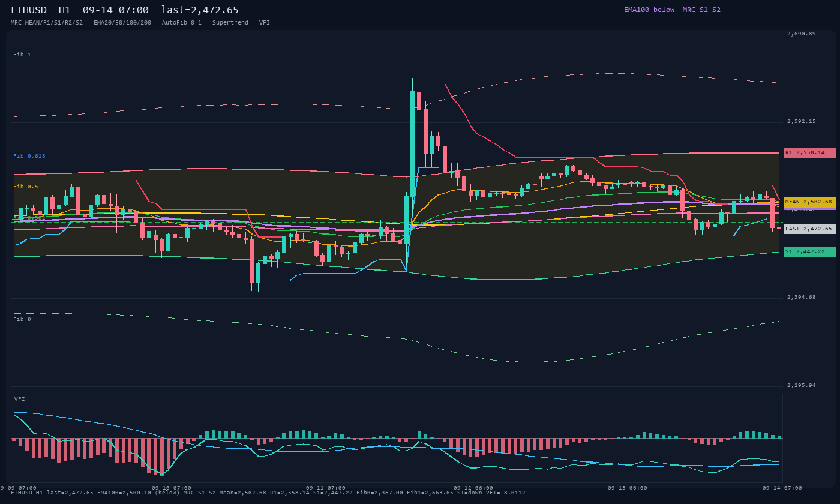Click the '09-14 07:00' time axis label
The height and width of the screenshot is (504, 840).
click(x=782, y=488)
